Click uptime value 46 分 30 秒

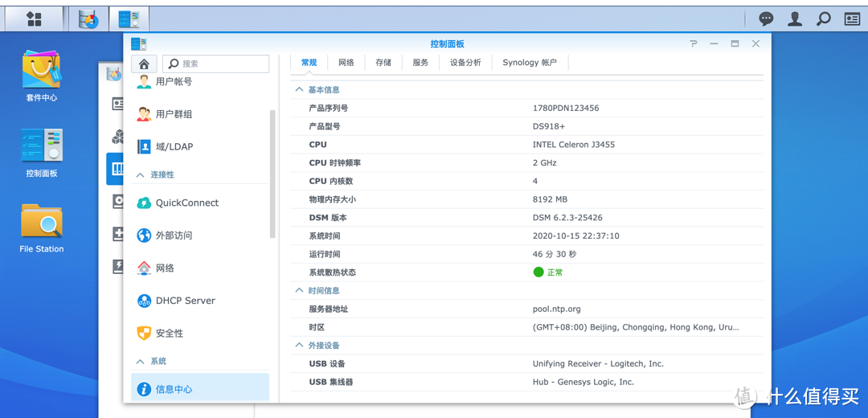point(555,254)
